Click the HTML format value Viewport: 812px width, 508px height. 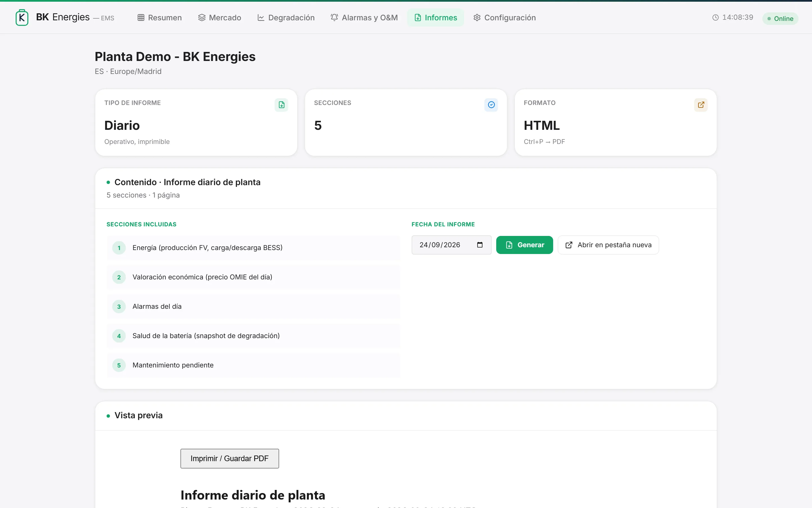click(x=542, y=125)
